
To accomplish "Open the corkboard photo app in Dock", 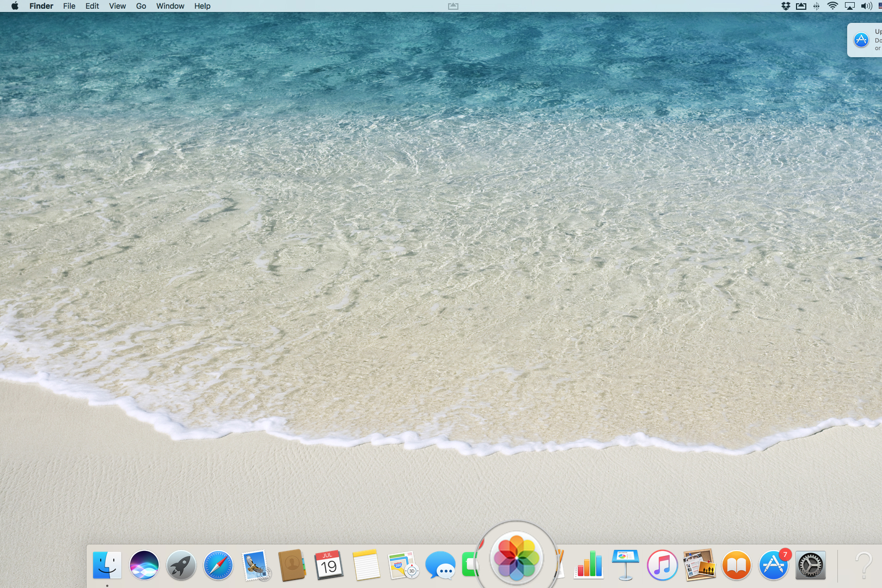I will tap(700, 565).
